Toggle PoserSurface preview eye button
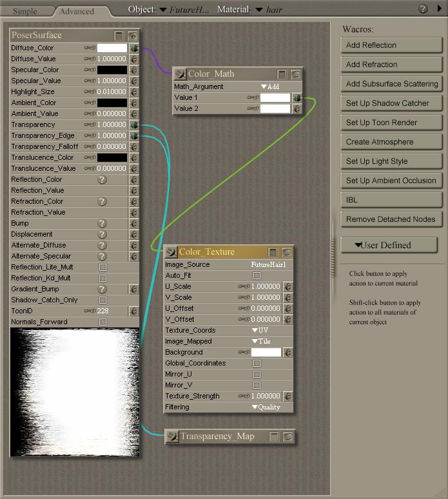Image resolution: width=448 pixels, height=499 pixels. click(133, 35)
